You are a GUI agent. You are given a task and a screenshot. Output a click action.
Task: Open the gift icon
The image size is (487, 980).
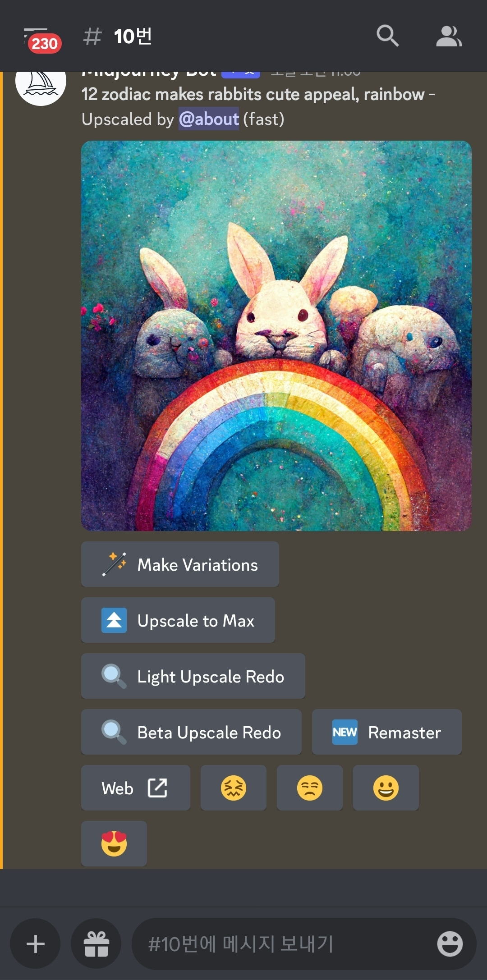[96, 943]
